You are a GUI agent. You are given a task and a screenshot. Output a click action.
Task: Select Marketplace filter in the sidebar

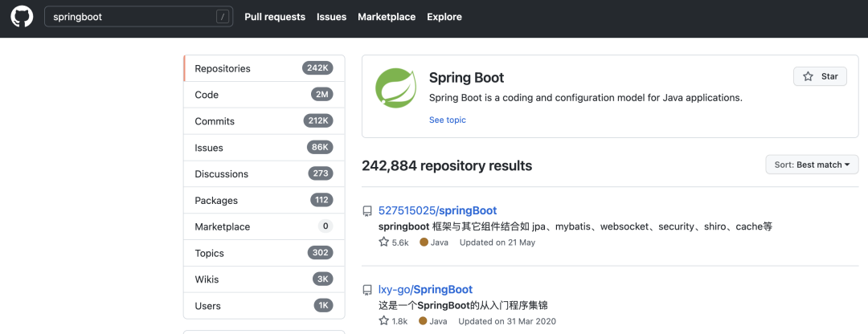(x=264, y=226)
